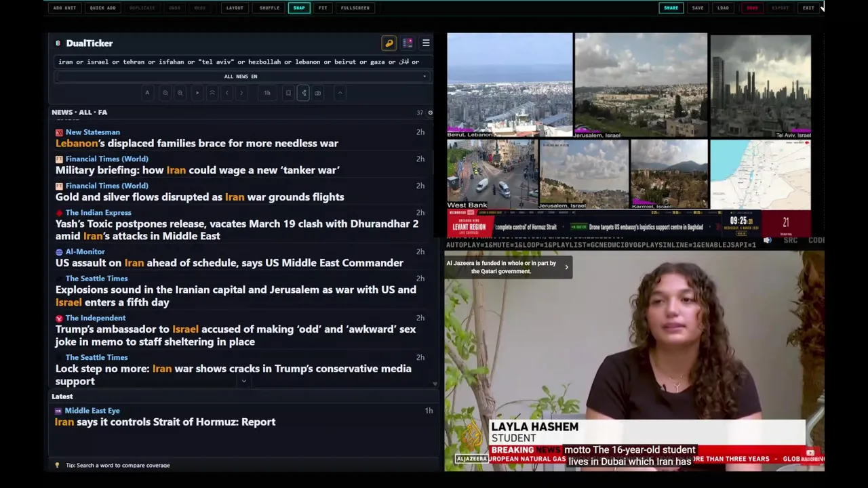Click the zoom in magnifier icon
868x488 pixels.
tap(180, 93)
